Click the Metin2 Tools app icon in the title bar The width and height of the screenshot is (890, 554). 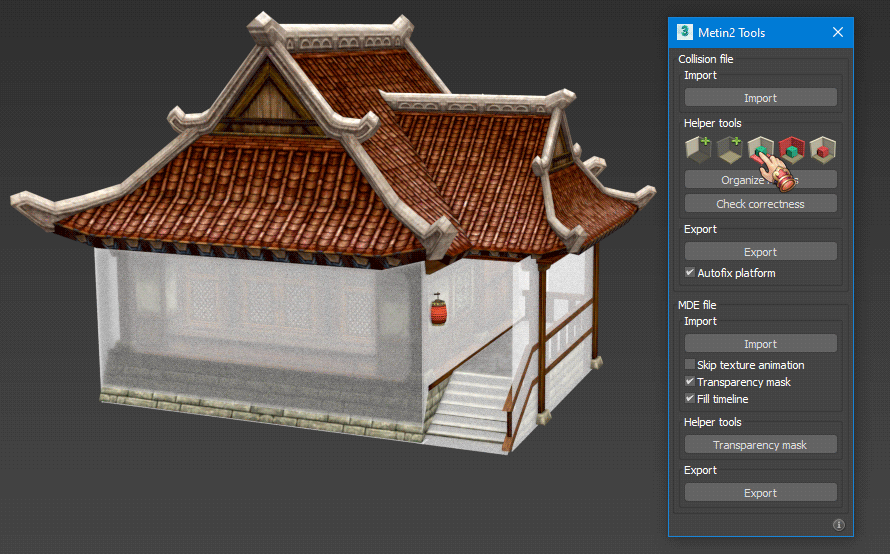click(x=685, y=32)
